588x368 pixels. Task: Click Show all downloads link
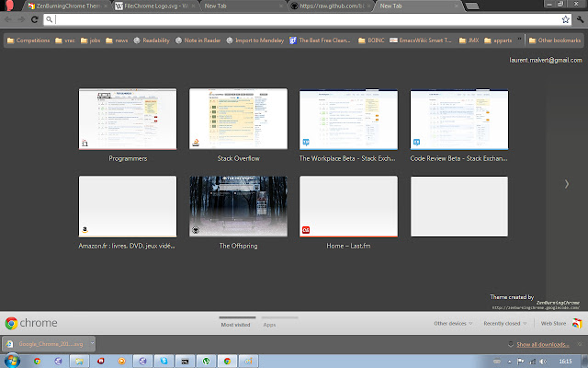click(x=542, y=344)
